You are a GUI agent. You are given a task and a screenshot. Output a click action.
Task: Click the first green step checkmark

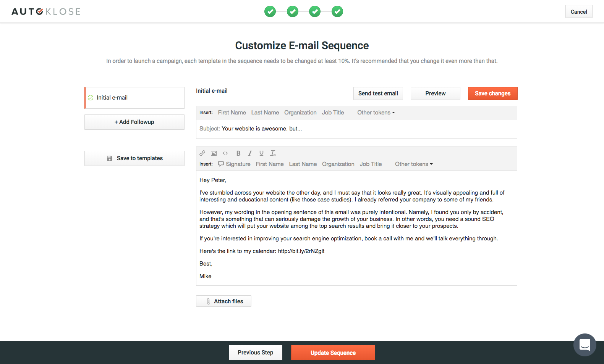270,11
